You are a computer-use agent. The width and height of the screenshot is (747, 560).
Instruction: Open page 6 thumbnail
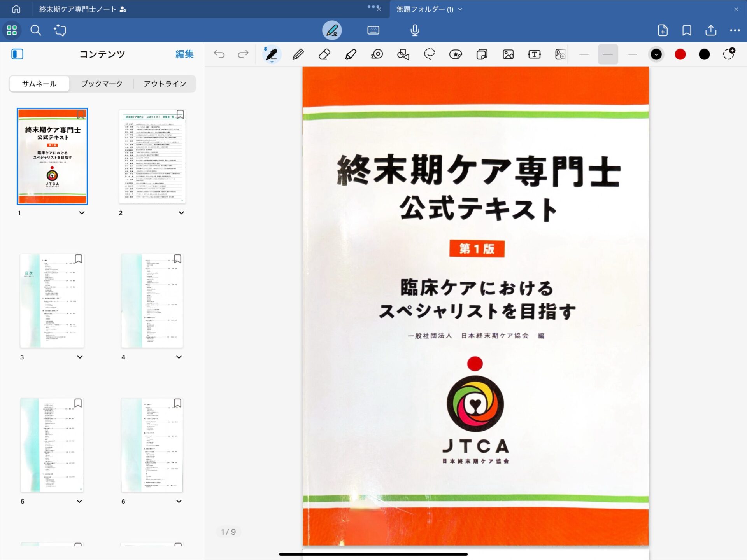click(x=152, y=445)
